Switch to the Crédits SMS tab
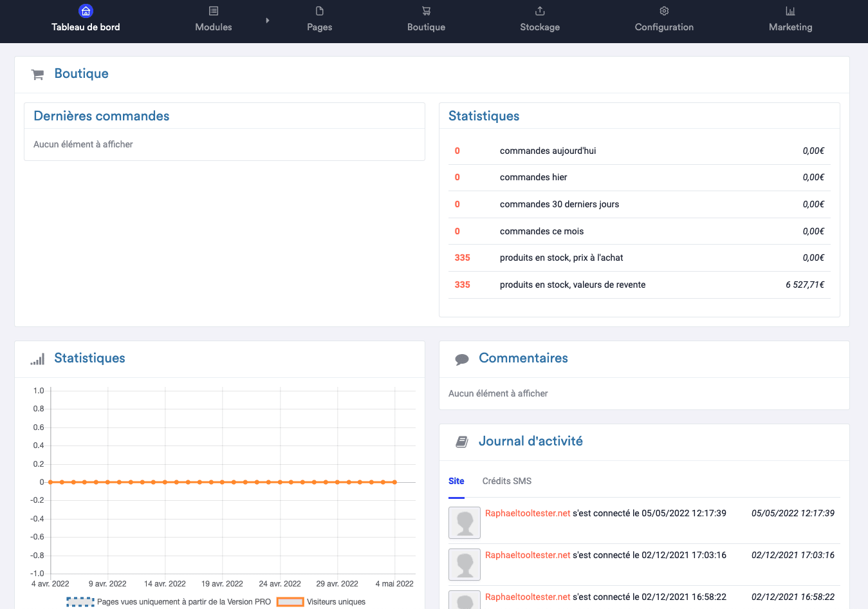This screenshot has height=609, width=868. point(507,481)
